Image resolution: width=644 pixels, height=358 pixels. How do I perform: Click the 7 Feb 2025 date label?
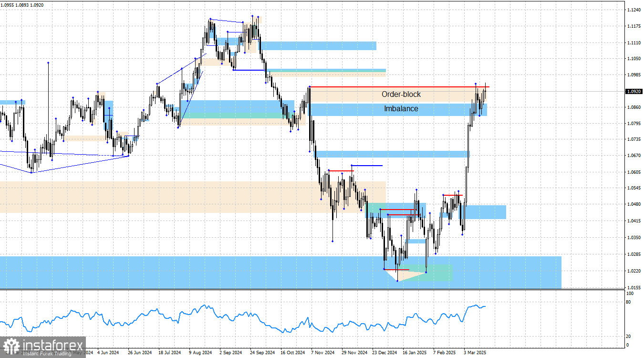[445, 353]
